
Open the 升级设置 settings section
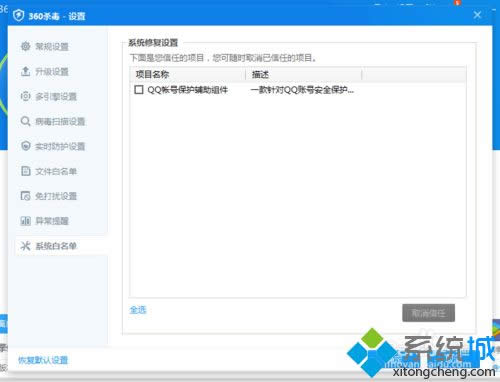point(52,71)
